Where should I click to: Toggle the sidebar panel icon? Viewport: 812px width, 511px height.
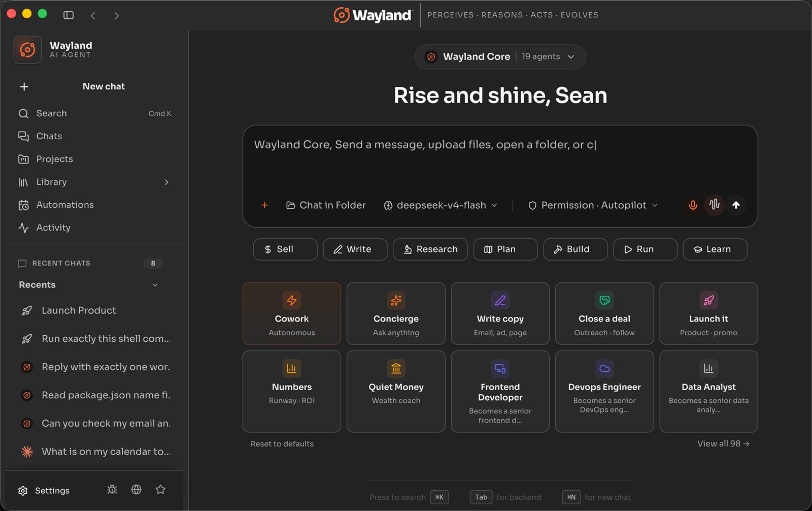click(69, 15)
